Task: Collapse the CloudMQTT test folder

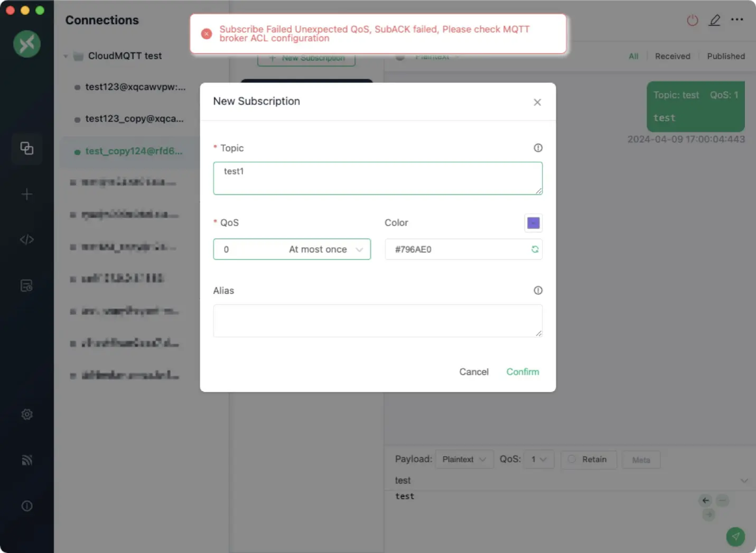Action: [x=66, y=56]
